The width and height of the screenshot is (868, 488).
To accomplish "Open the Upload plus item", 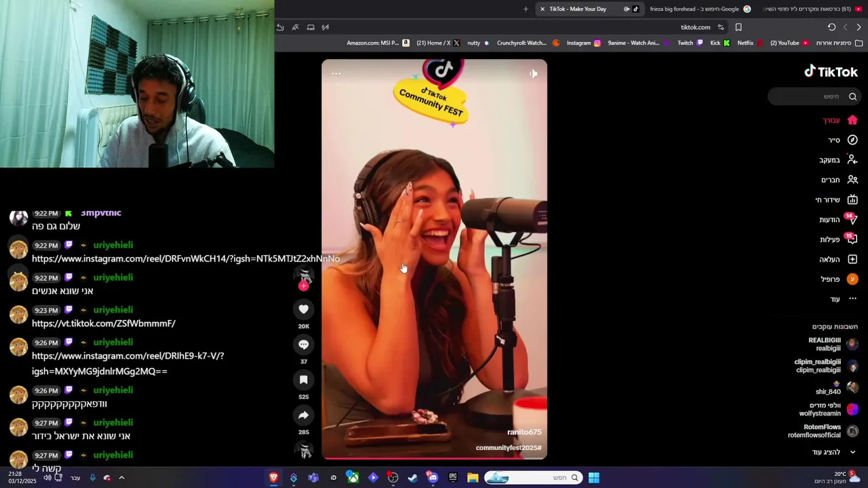I will click(838, 259).
